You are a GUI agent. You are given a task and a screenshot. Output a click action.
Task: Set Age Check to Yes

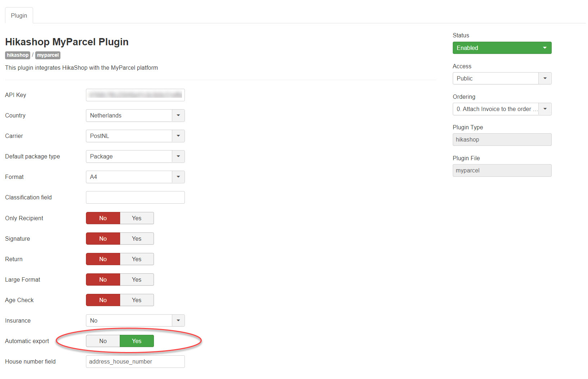pos(137,300)
